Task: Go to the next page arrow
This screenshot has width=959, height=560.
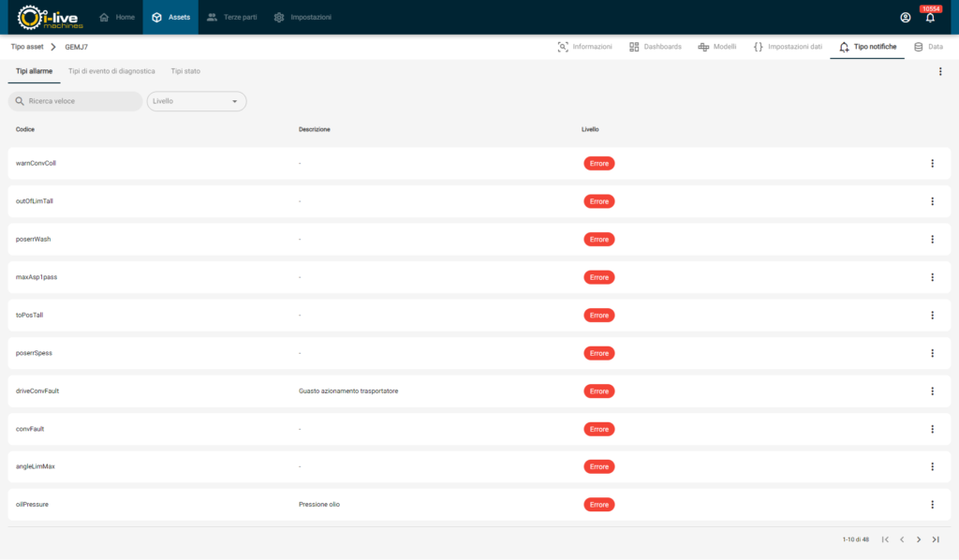Action: click(x=919, y=539)
